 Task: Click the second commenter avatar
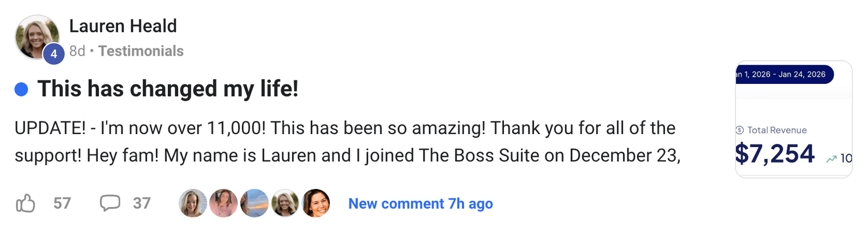point(224,204)
